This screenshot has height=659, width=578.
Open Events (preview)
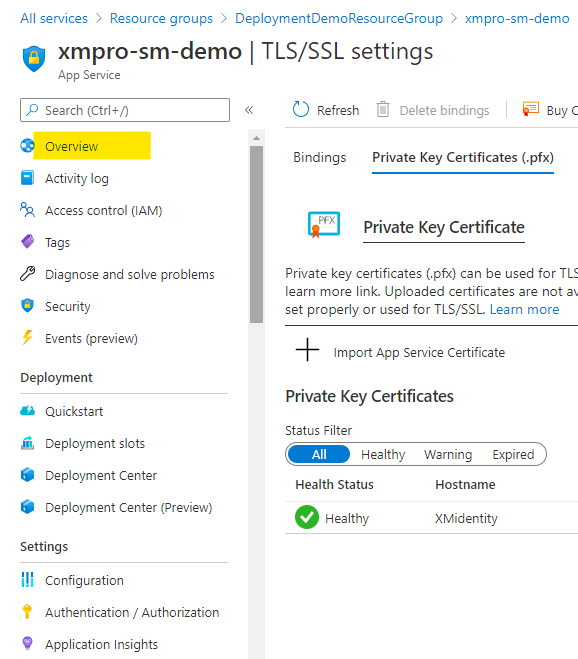[x=91, y=338]
